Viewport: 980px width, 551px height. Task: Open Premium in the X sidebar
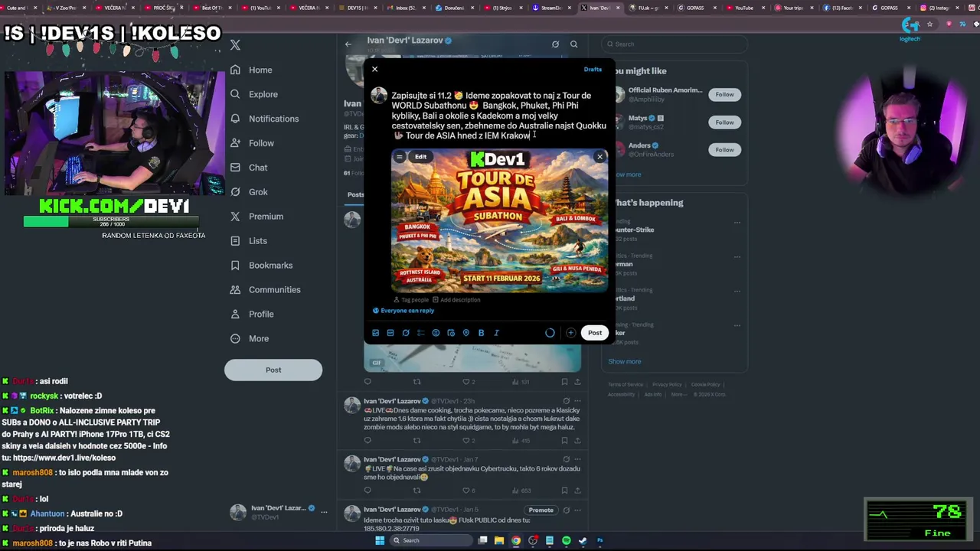pos(257,217)
